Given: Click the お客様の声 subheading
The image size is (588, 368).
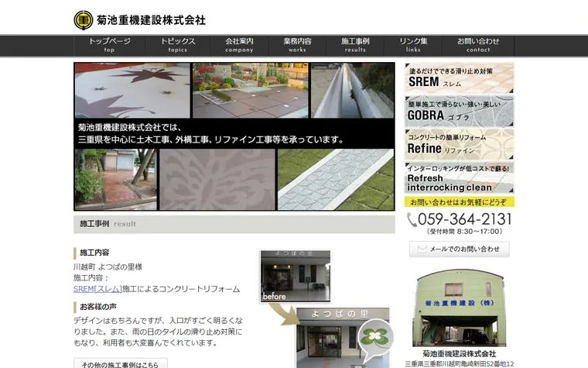Looking at the screenshot, I should tap(98, 307).
